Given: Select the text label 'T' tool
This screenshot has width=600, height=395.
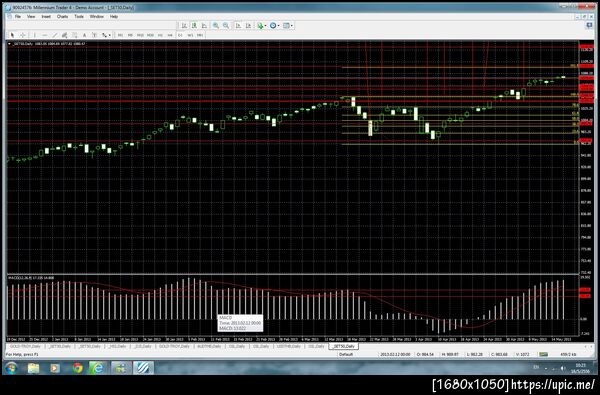Looking at the screenshot, I should click(94, 35).
